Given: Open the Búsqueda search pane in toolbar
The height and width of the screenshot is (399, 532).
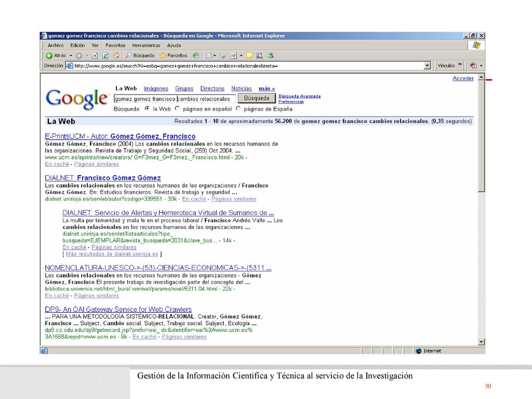Looking at the screenshot, I should click(x=139, y=55).
